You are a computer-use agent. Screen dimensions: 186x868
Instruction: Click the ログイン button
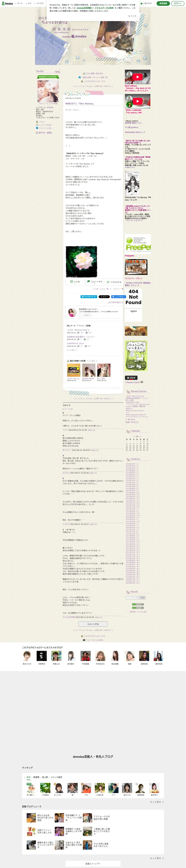[x=178, y=3]
